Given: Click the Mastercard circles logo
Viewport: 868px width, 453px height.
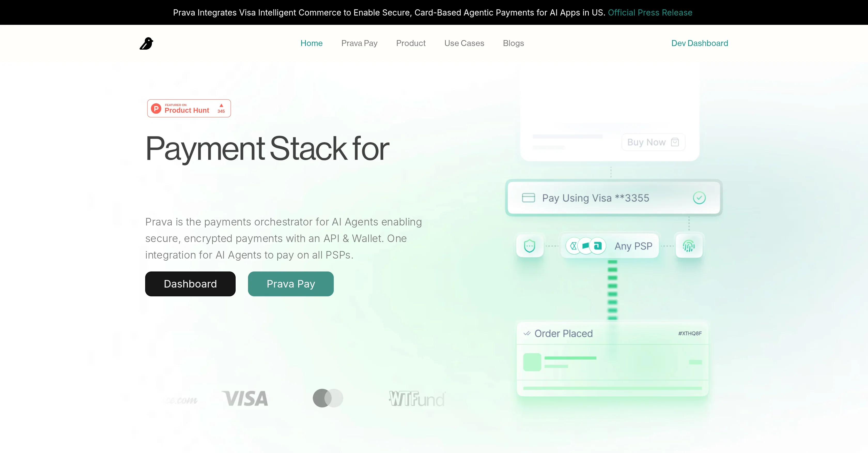Looking at the screenshot, I should (328, 398).
